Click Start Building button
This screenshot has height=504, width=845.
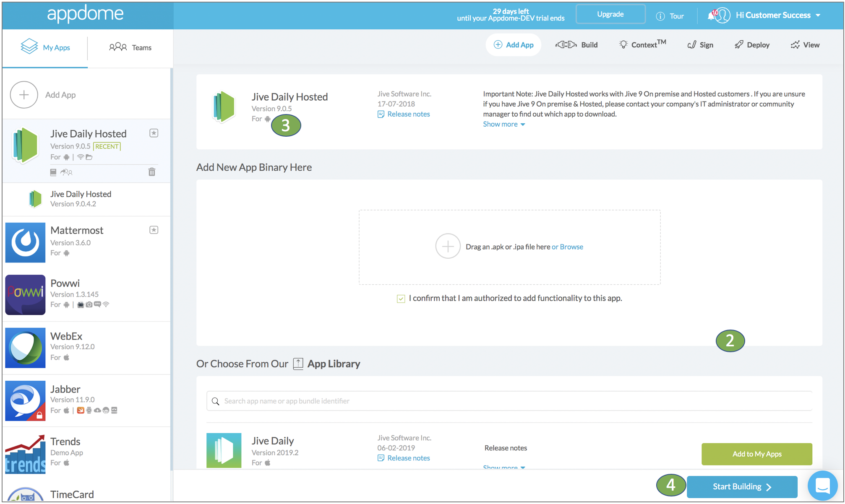(742, 486)
